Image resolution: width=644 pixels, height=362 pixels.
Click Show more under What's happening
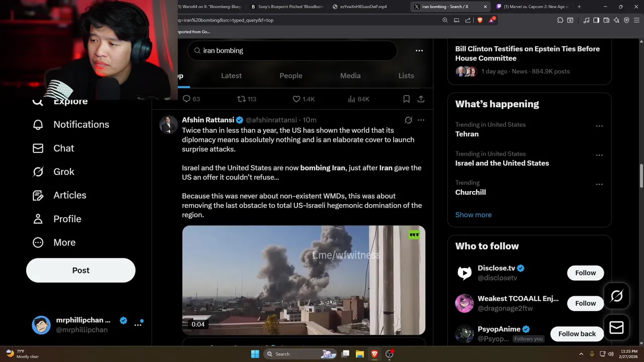[x=473, y=215]
